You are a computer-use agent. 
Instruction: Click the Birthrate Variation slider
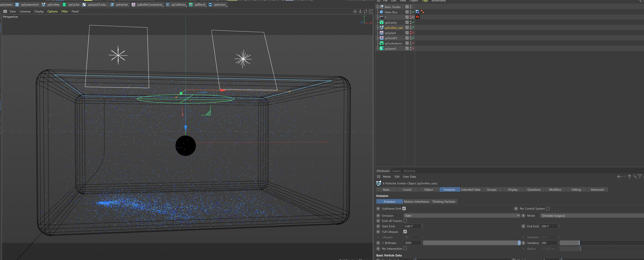pos(601,243)
